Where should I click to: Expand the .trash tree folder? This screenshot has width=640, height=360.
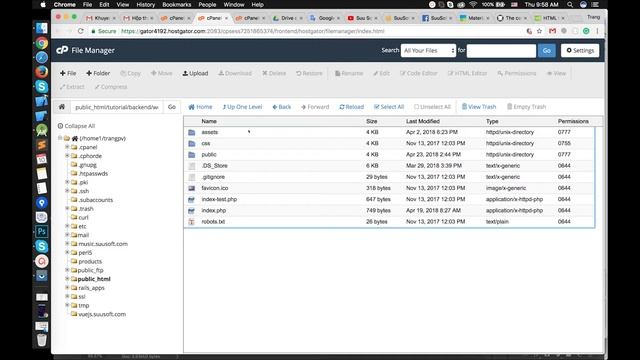tap(67, 209)
